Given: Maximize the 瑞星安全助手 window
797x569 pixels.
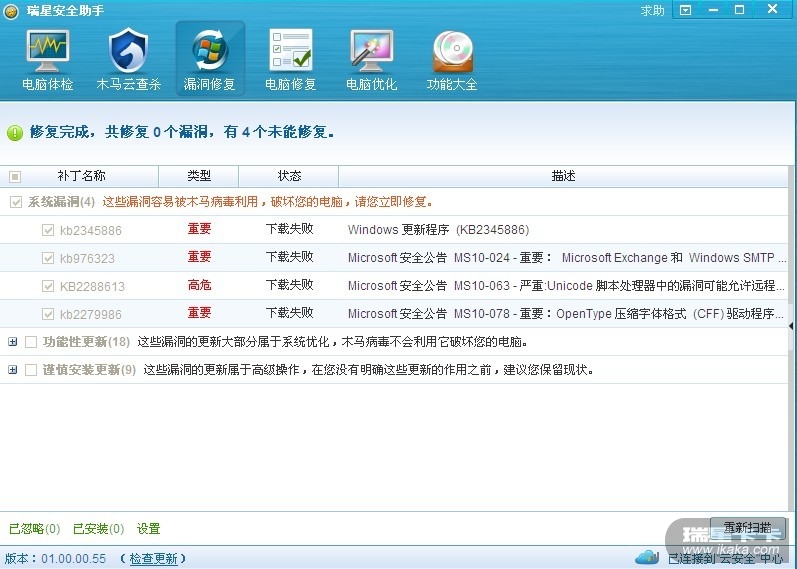Looking at the screenshot, I should coord(740,10).
